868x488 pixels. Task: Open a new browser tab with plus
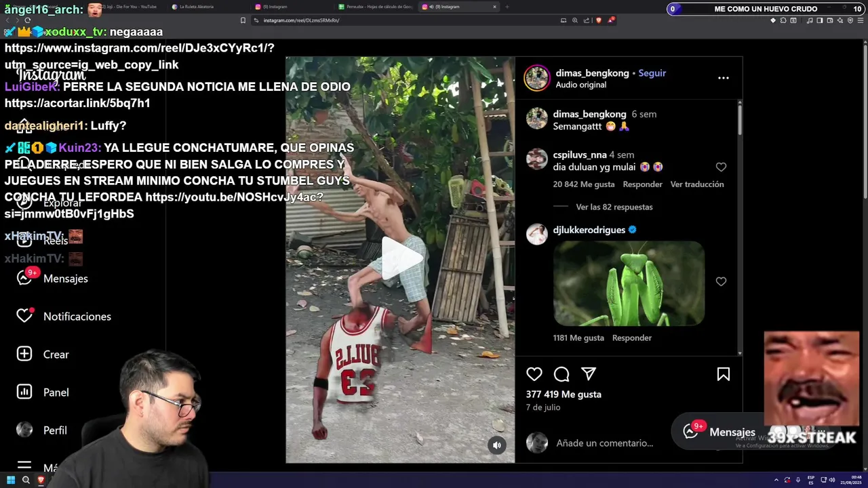[x=507, y=7]
